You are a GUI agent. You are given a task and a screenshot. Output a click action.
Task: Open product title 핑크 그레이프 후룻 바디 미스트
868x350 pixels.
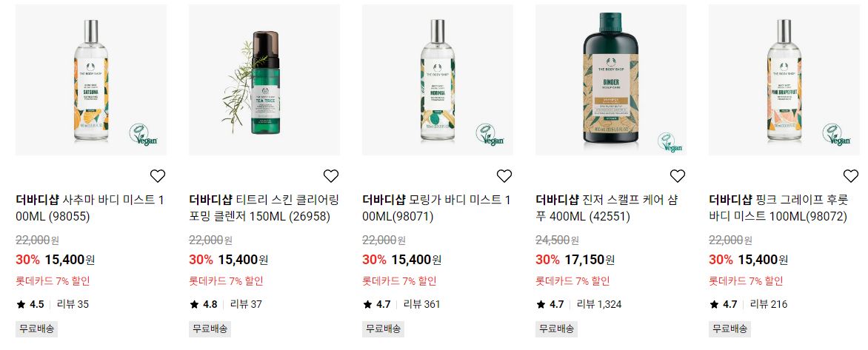778,209
